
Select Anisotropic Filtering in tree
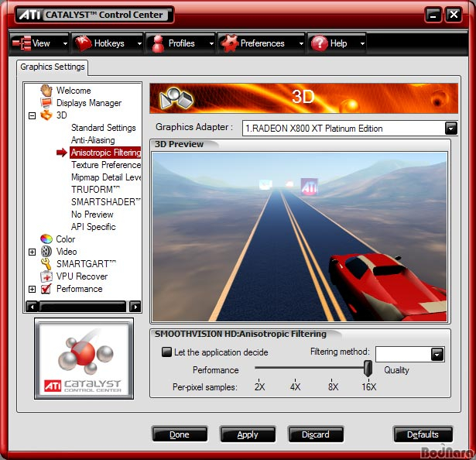(x=105, y=153)
